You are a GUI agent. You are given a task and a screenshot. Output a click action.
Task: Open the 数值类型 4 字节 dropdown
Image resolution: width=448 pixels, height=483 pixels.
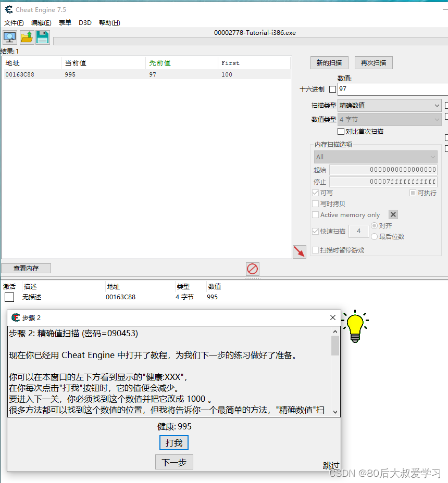click(390, 120)
